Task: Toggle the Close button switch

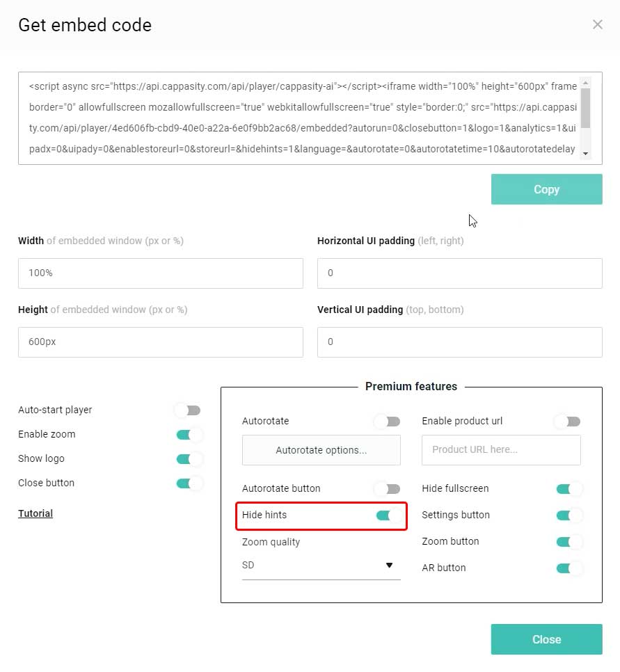Action: (x=189, y=483)
